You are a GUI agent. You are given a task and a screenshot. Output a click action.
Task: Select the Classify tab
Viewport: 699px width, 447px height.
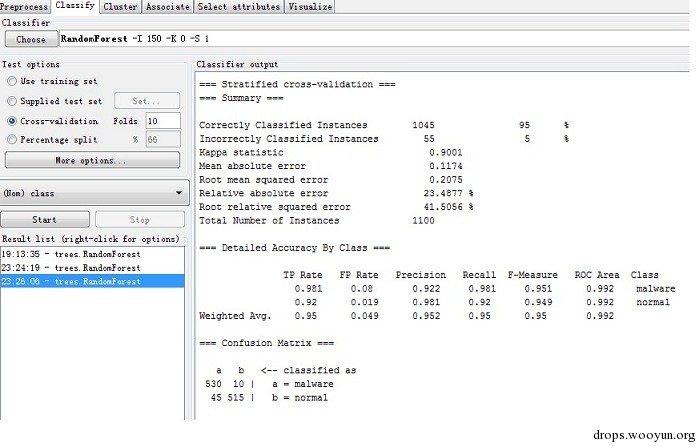(x=75, y=6)
